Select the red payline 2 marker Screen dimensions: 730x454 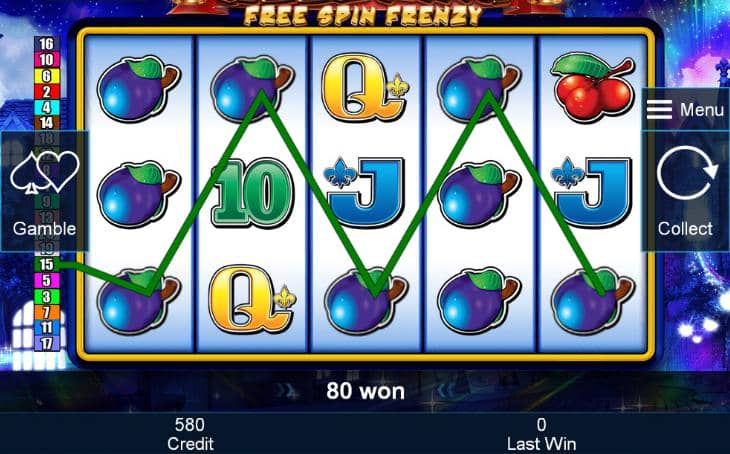point(47,91)
